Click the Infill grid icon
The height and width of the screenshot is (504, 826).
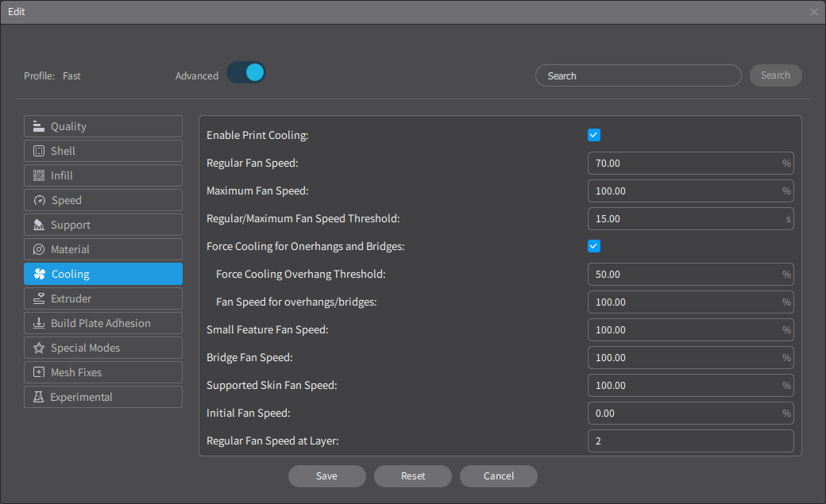pos(39,175)
